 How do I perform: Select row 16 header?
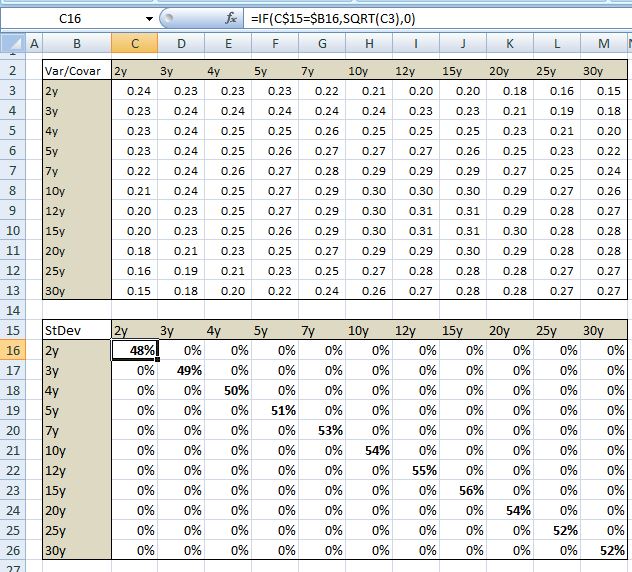(x=12, y=350)
